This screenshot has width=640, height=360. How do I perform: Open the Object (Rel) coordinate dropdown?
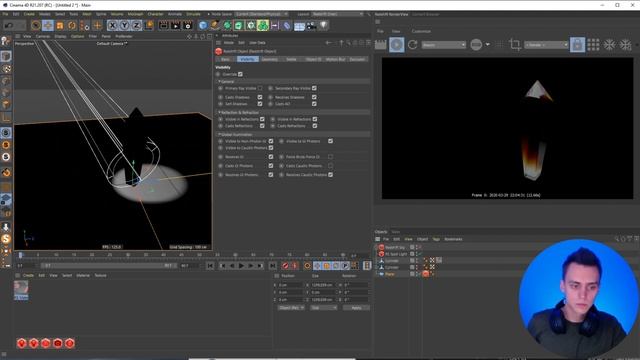[x=291, y=308]
